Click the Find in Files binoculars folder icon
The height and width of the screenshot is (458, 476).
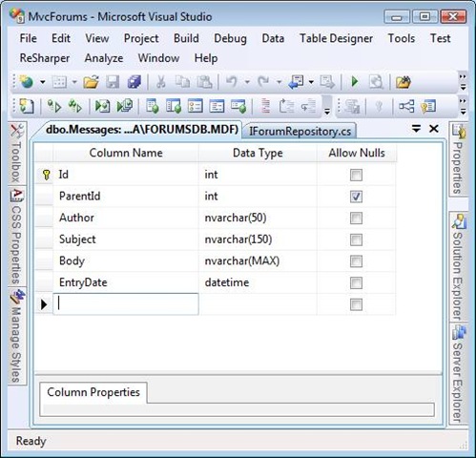404,82
